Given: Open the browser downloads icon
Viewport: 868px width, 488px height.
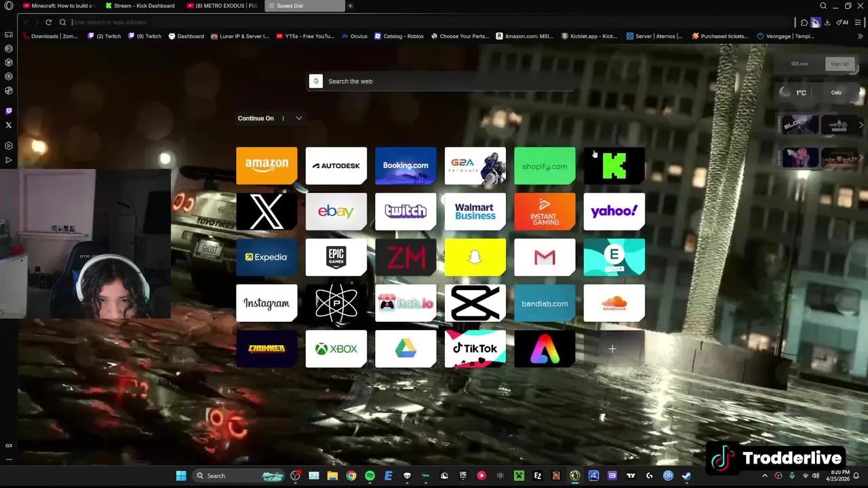Looking at the screenshot, I should click(x=827, y=22).
